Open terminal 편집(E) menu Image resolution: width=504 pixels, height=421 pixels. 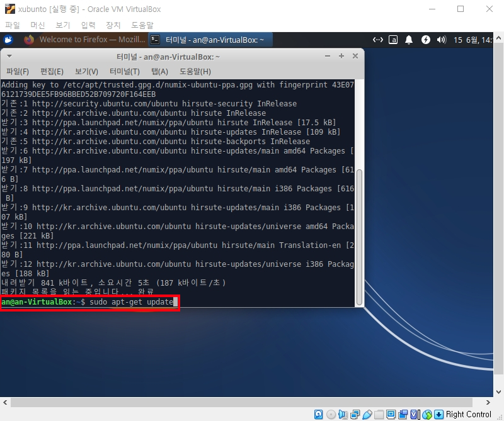pyautogui.click(x=52, y=71)
